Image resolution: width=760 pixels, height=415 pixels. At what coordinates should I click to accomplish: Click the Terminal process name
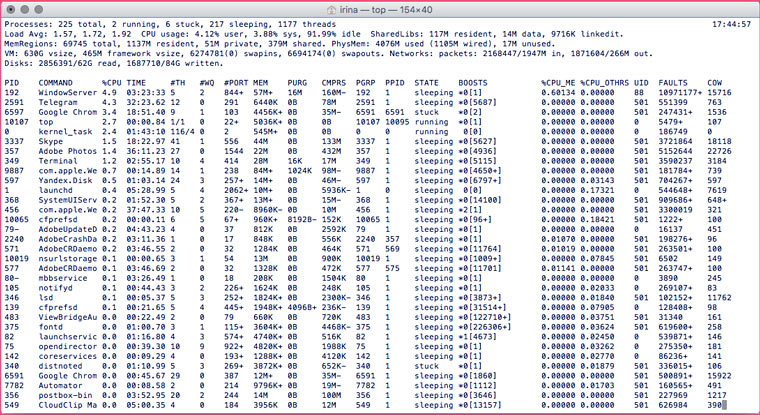coord(58,161)
